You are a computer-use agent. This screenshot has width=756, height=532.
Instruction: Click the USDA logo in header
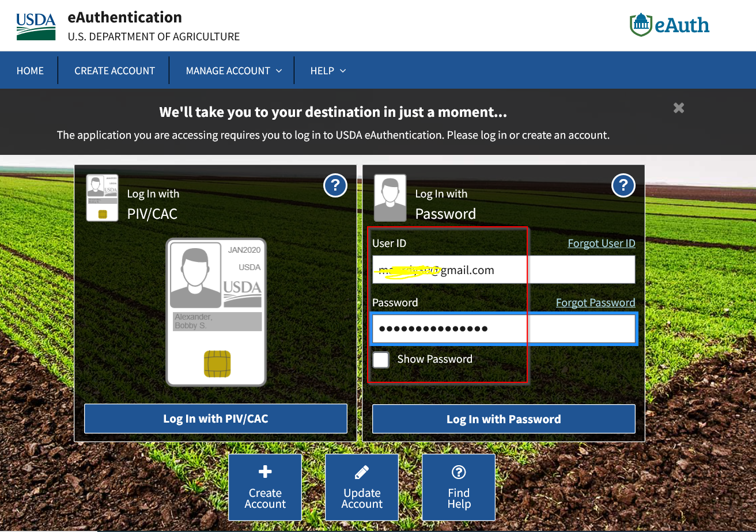(x=36, y=26)
